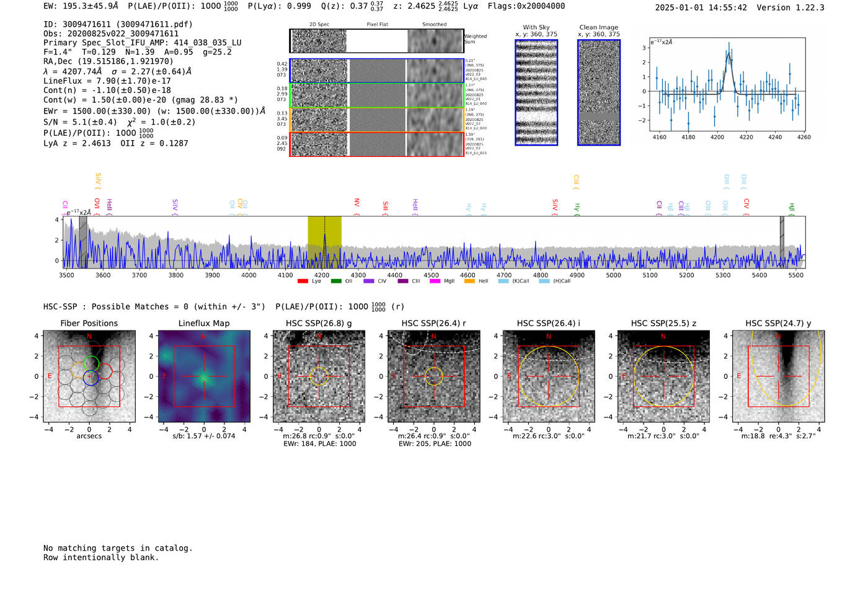Click the 'LineFlux = 7.90(±1.70)e-17' line
Viewport: 868px width, 591px height.
tap(107, 81)
